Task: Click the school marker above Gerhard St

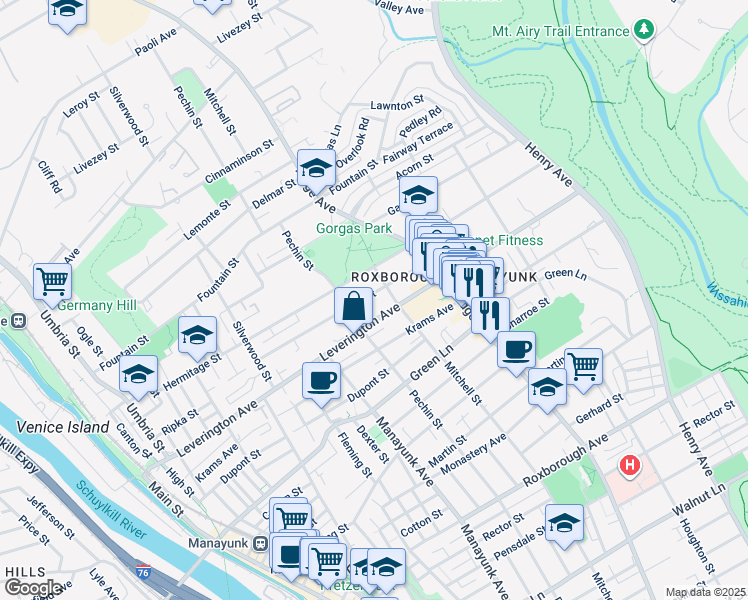Action: click(x=547, y=388)
